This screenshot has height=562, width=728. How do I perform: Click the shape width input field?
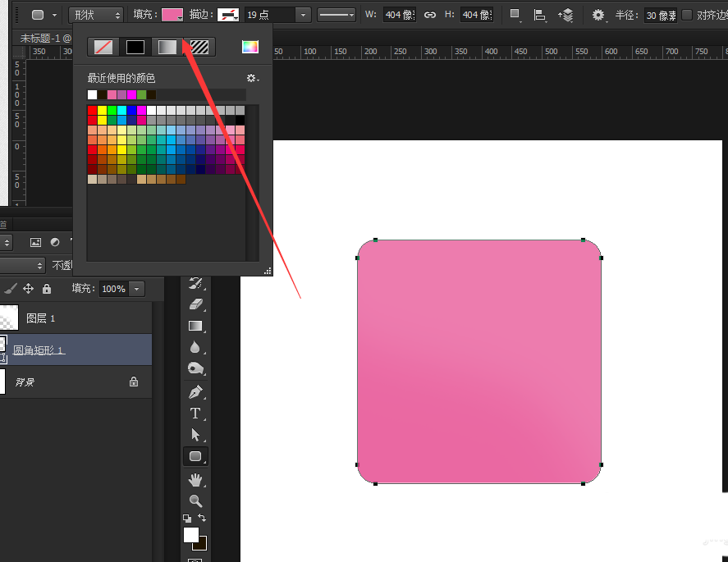pos(400,15)
